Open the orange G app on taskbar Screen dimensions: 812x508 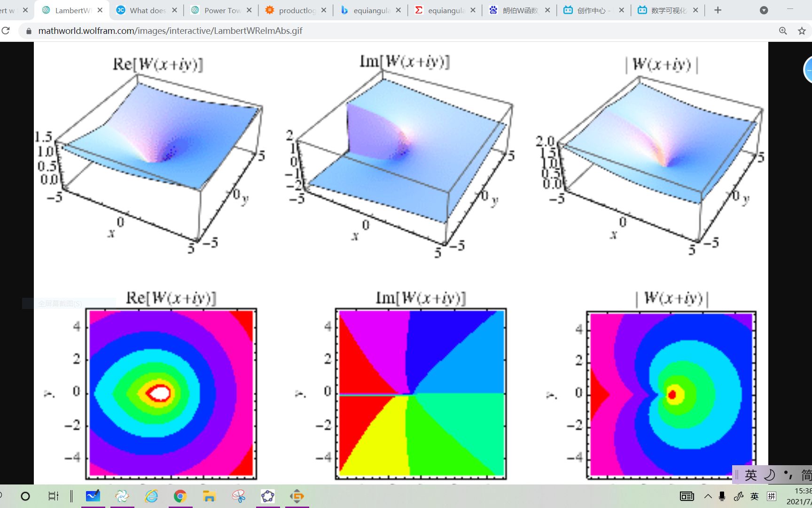[297, 496]
